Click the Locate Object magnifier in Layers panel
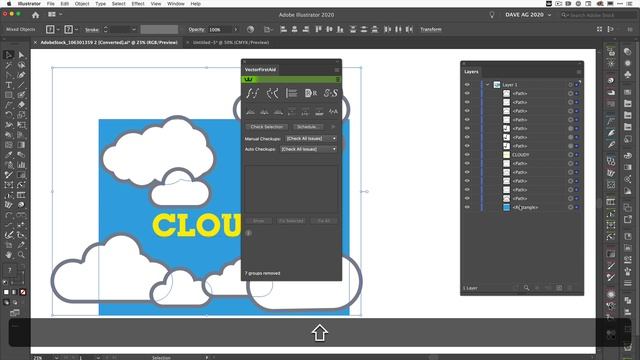 pos(527,288)
